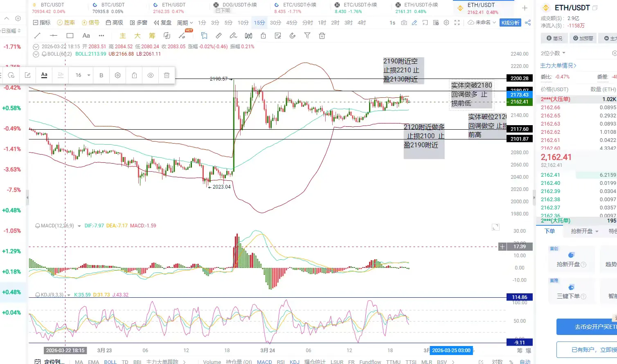The width and height of the screenshot is (617, 364).
Task: Select the trend line drawing tool
Action: tap(37, 36)
